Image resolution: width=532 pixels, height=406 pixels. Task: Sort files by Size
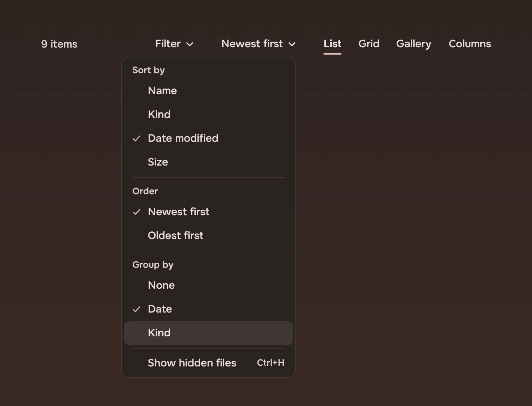tap(209, 162)
